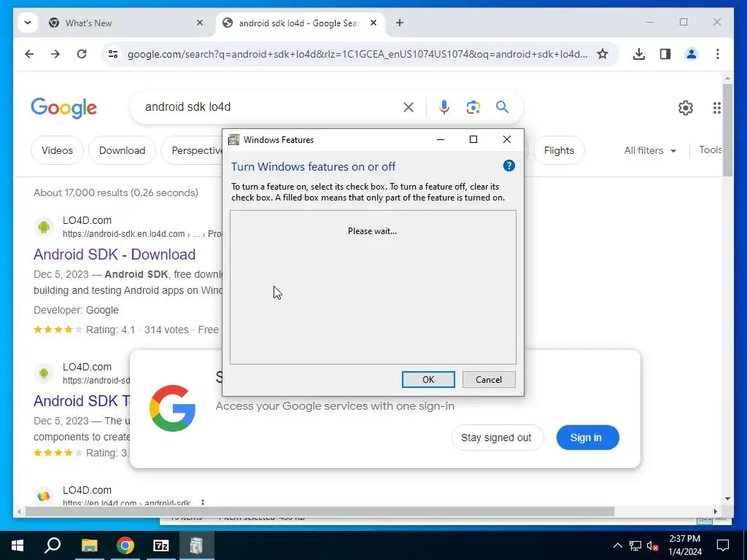
Task: Open Chrome from the taskbar
Action: 125,545
